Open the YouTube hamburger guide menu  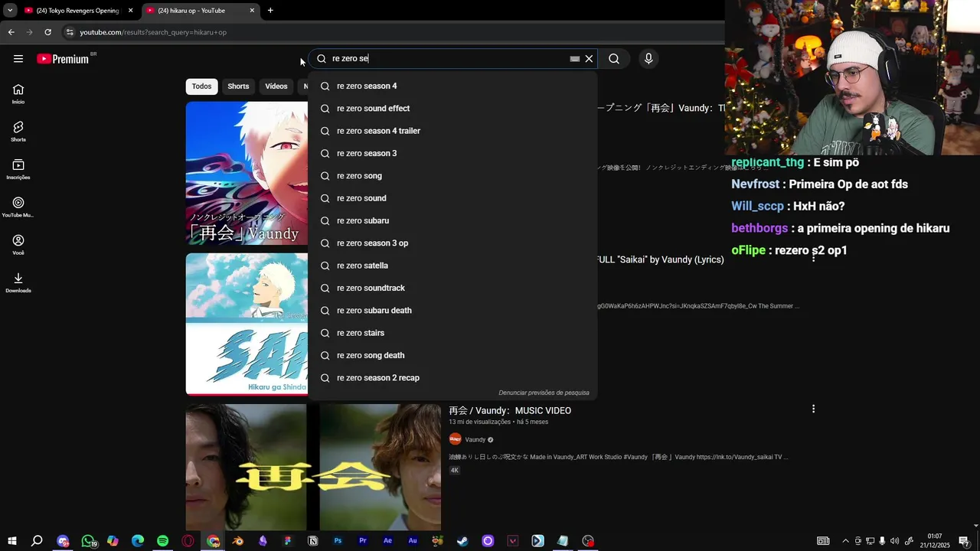[x=18, y=59]
